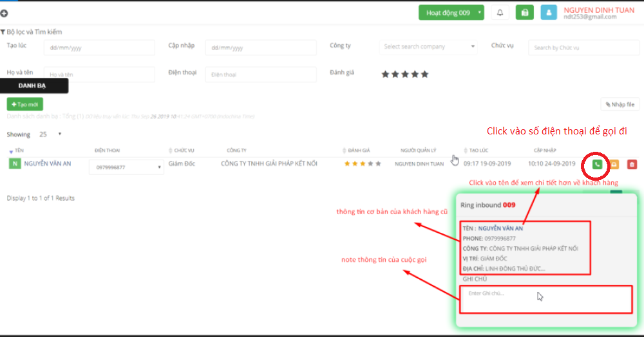
Task: Click the CÔNG TY column header
Action: coord(236,150)
